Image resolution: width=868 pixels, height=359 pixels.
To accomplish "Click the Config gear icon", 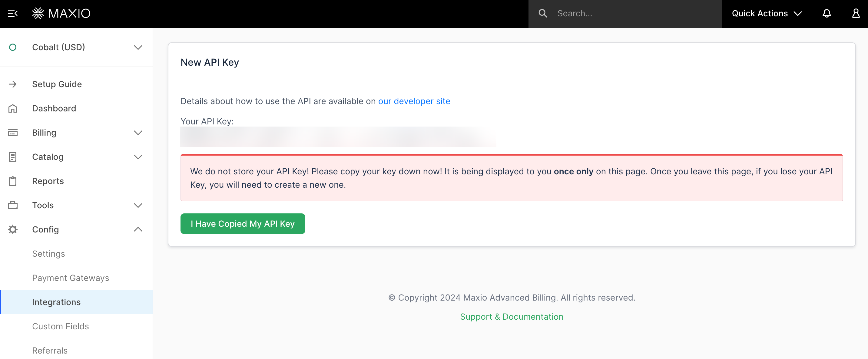I will pos(13,229).
